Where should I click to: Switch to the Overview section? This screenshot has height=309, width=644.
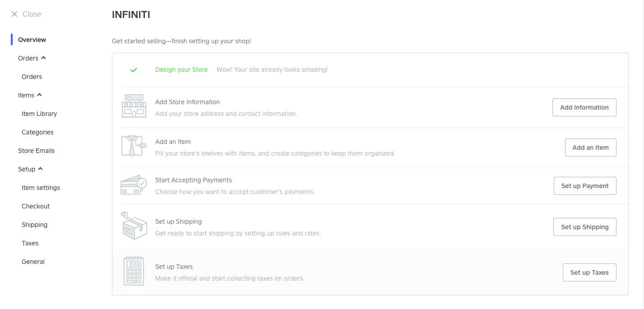(x=32, y=40)
